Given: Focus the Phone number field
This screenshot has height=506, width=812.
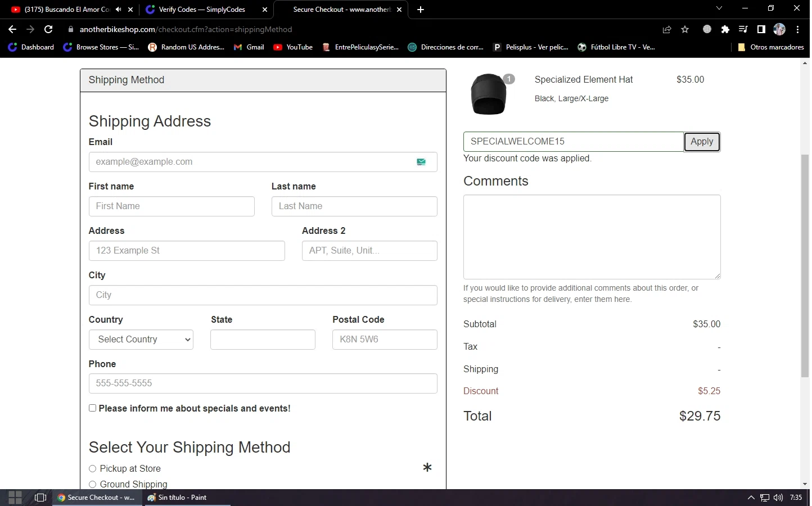Looking at the screenshot, I should (263, 383).
